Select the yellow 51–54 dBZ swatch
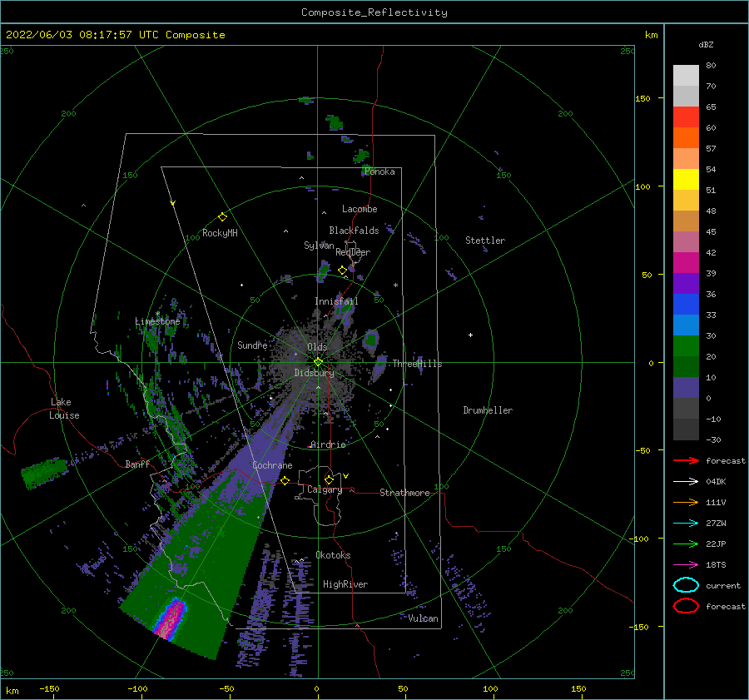749x700 pixels. tap(686, 180)
